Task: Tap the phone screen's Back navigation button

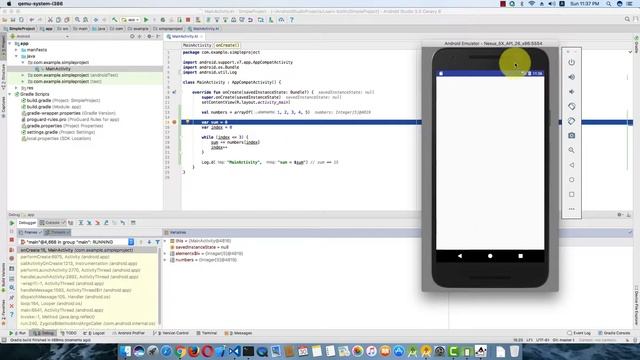Action: click(x=460, y=256)
